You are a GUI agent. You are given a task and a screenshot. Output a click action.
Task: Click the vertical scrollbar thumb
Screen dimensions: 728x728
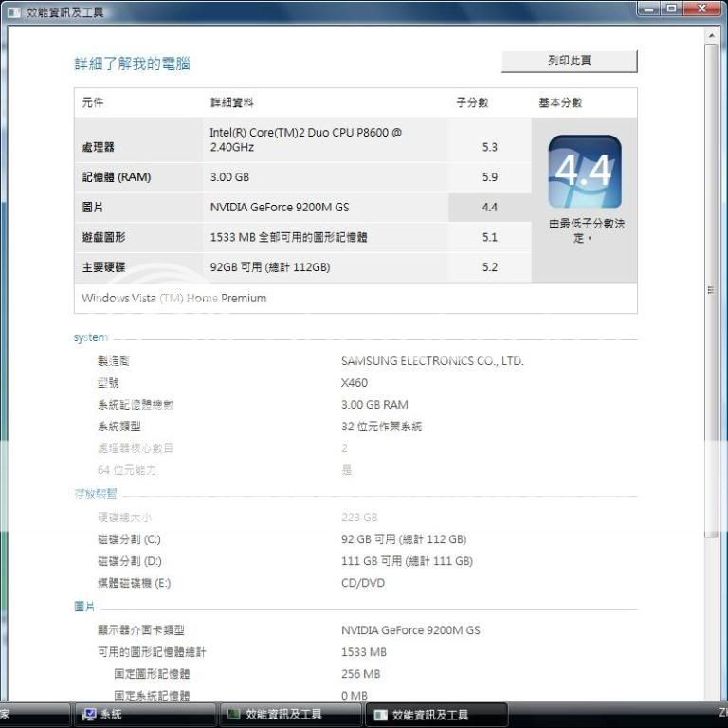(x=711, y=291)
